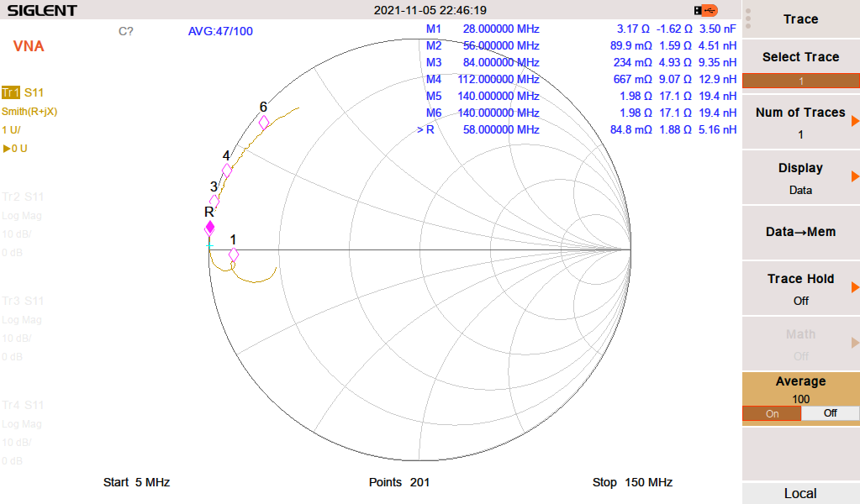Return to Local control
Screen dimensions: 860x504
click(801, 493)
